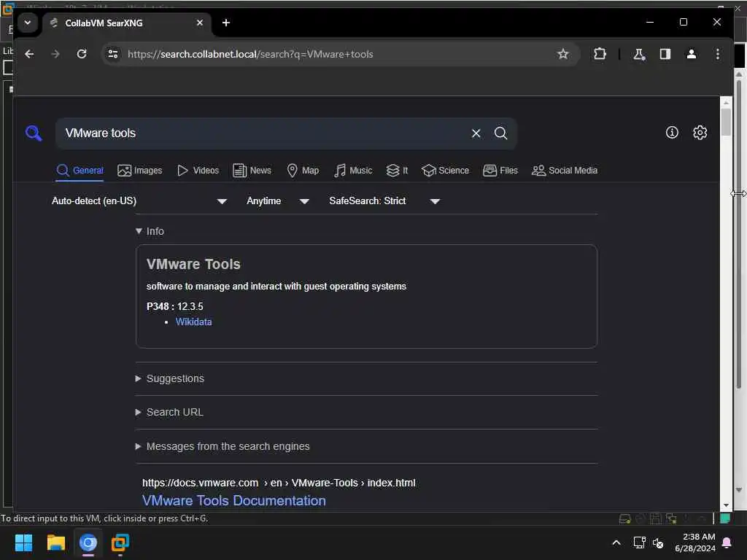747x560 pixels.
Task: Open the Windows Start menu
Action: click(x=23, y=542)
